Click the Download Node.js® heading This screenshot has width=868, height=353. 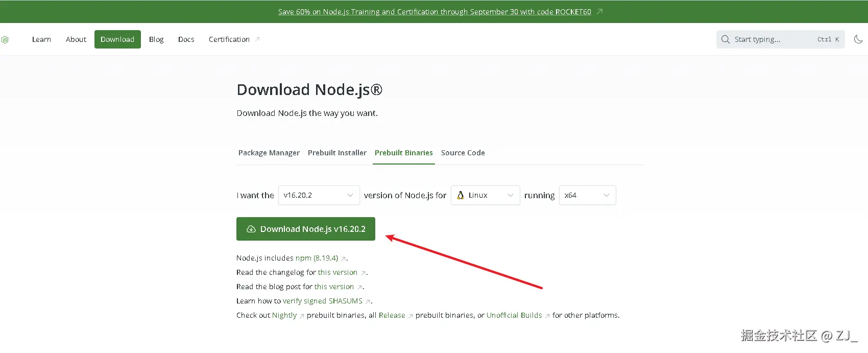click(309, 90)
